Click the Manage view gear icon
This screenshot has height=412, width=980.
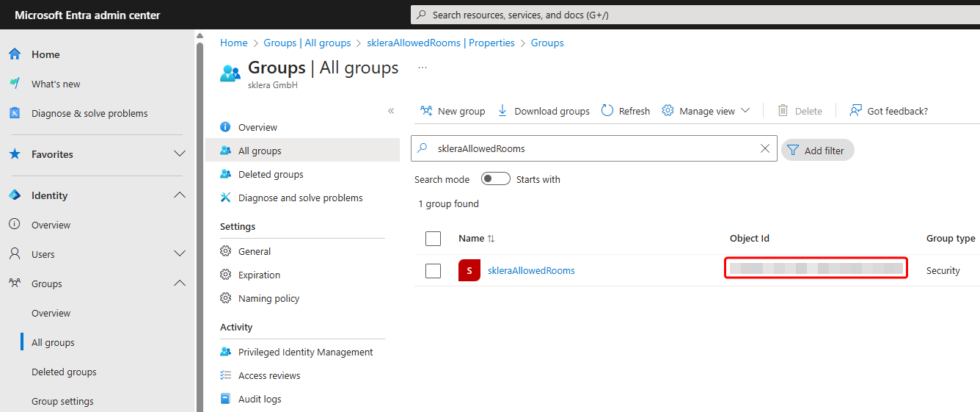[668, 111]
